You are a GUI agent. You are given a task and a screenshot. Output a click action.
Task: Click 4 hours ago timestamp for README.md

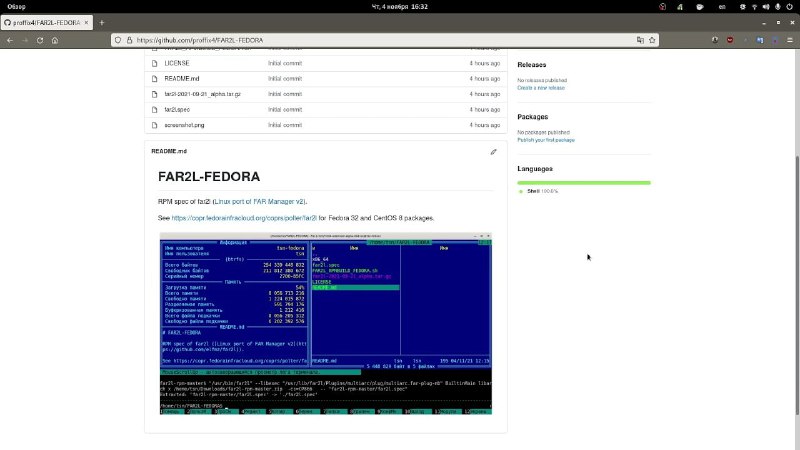485,79
